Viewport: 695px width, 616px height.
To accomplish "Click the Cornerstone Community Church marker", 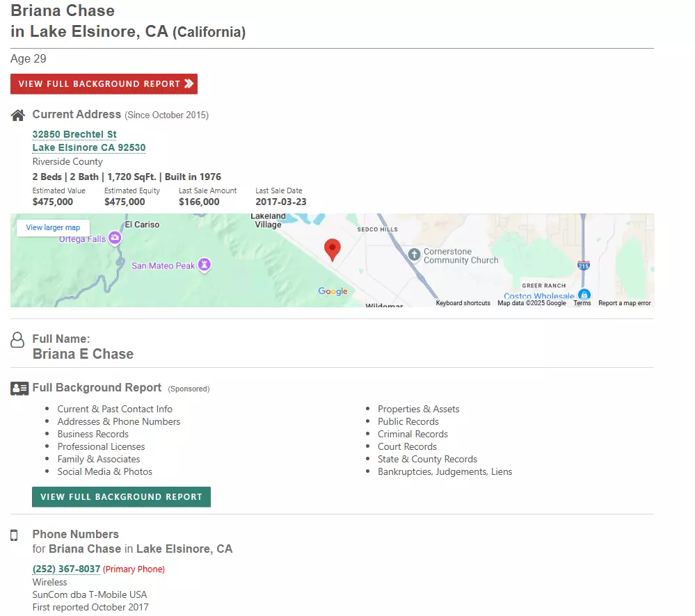I will [414, 254].
